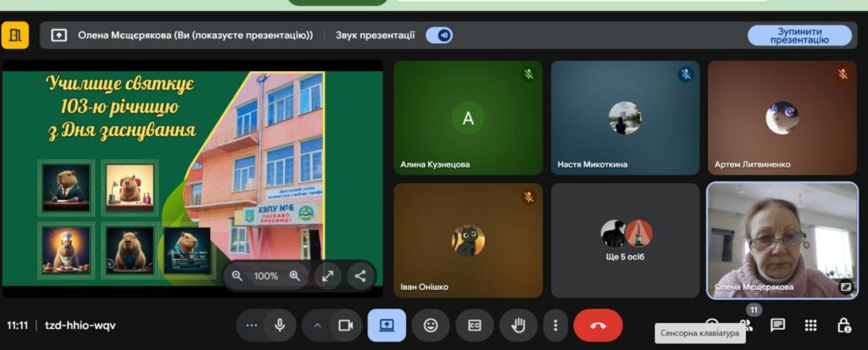Viewport: 868px width, 350px height.
Task: Open host controls lock icon
Action: [843, 325]
